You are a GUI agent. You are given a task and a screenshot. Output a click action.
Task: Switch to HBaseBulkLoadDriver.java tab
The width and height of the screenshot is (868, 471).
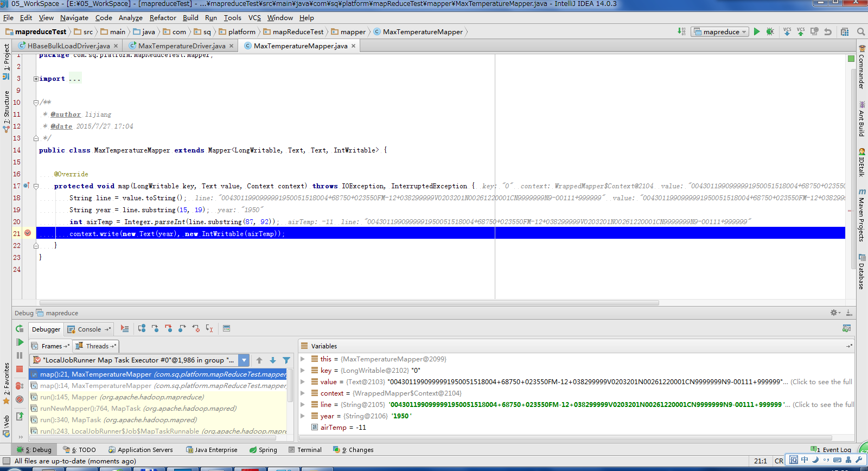tap(68, 46)
